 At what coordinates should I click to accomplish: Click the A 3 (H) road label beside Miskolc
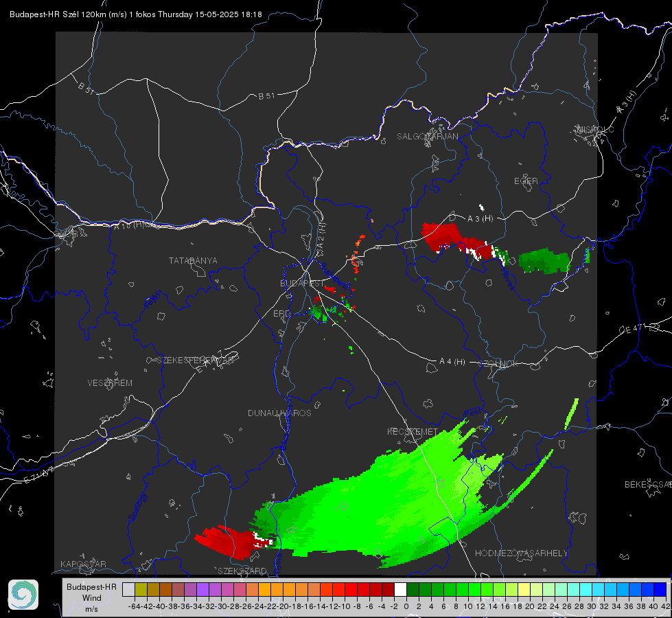(x=627, y=102)
